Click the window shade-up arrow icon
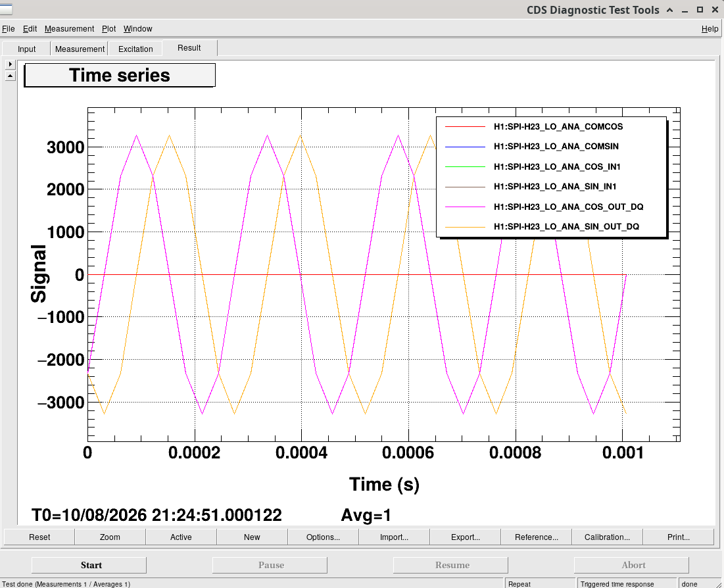Screen dimensions: 724x588 tap(669, 10)
